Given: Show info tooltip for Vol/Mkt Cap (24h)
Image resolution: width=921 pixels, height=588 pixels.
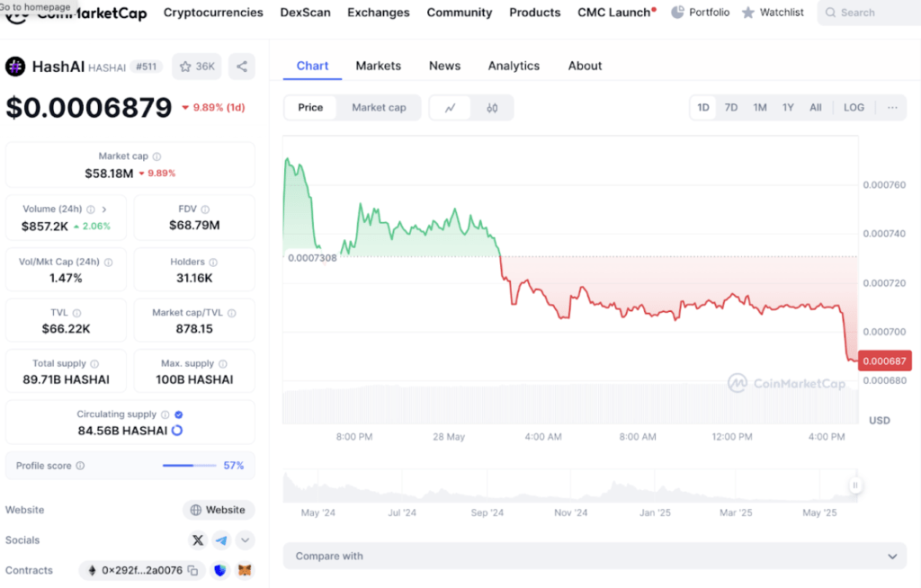Looking at the screenshot, I should pyautogui.click(x=109, y=262).
